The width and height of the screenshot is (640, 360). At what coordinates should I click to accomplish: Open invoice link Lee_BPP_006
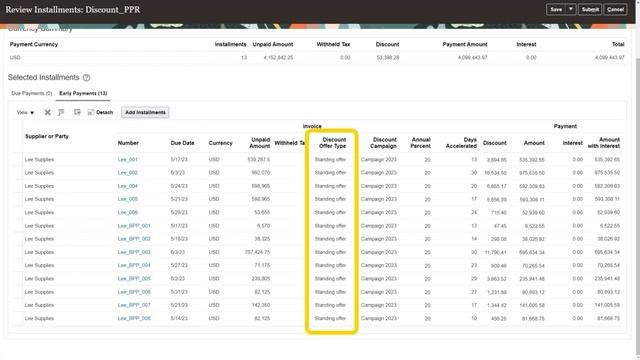[134, 292]
